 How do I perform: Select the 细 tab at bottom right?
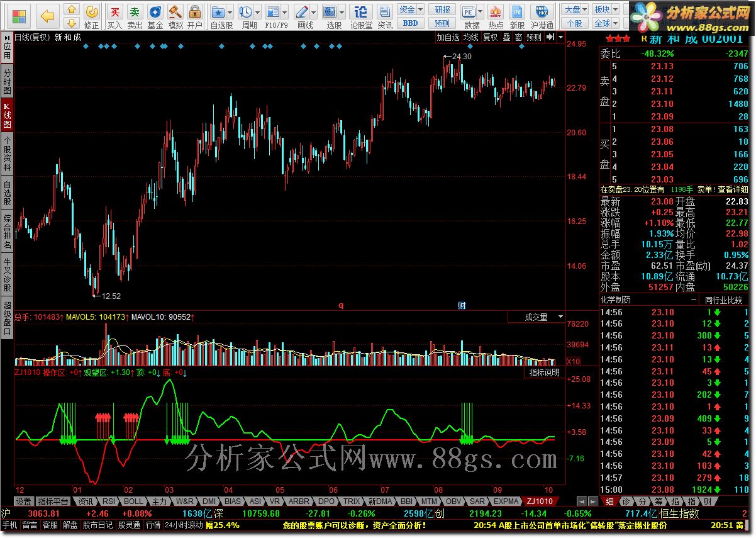610,502
